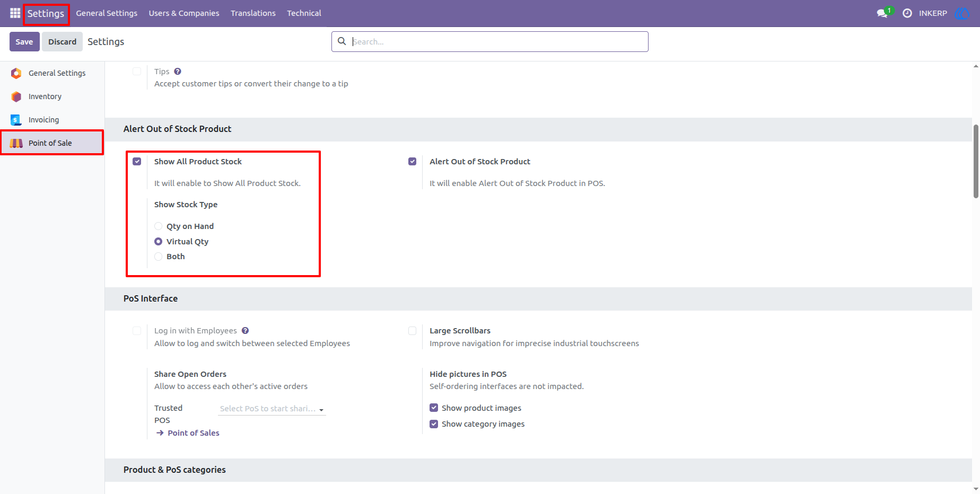Uncheck Show category images
This screenshot has height=494, width=980.
tap(434, 424)
